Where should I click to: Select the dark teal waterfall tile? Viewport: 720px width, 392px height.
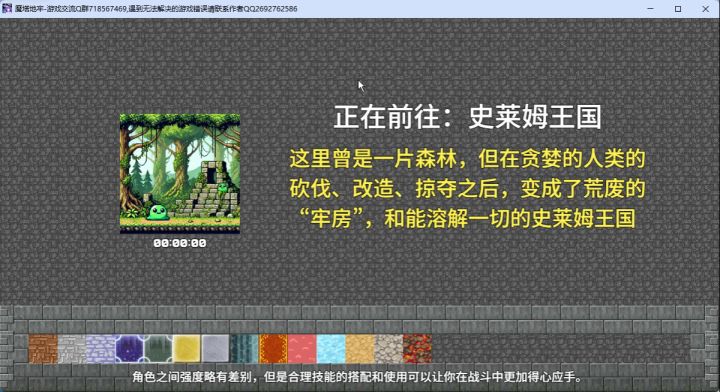click(244, 349)
